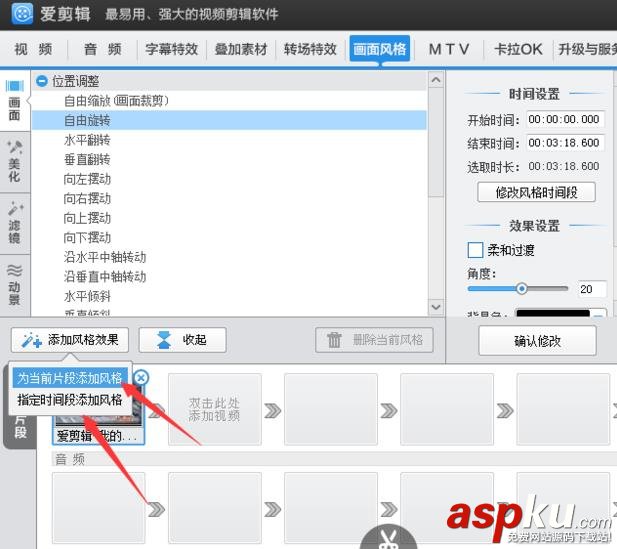617x549 pixels.
Task: Open the 动景 sidebar panel
Action: [x=15, y=285]
